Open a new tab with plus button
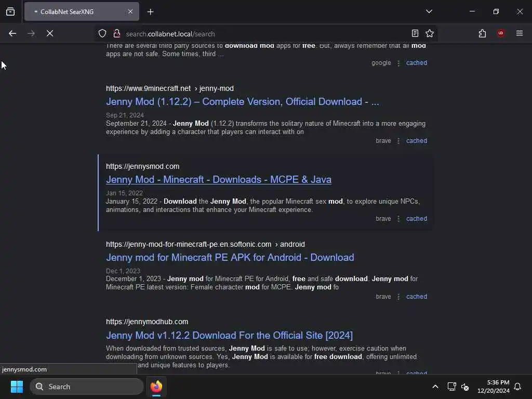Screen dimensions: 532x399 [150, 12]
